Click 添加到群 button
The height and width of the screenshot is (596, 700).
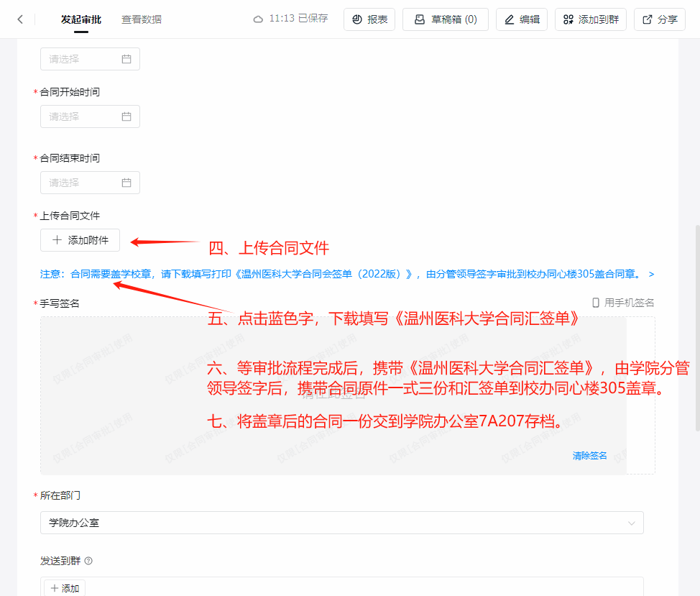coord(591,19)
